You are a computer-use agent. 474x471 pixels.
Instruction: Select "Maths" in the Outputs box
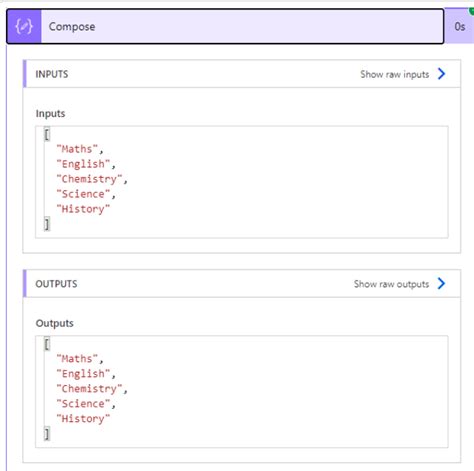pyautogui.click(x=77, y=358)
